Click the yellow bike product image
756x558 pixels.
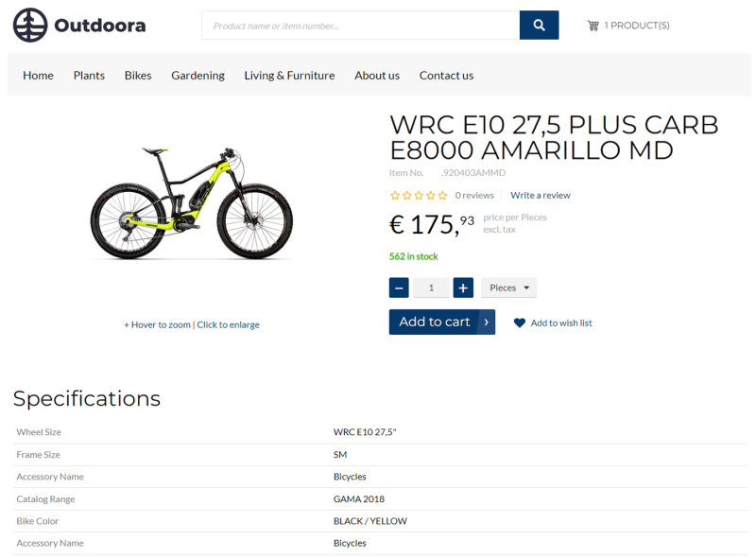coord(192,202)
